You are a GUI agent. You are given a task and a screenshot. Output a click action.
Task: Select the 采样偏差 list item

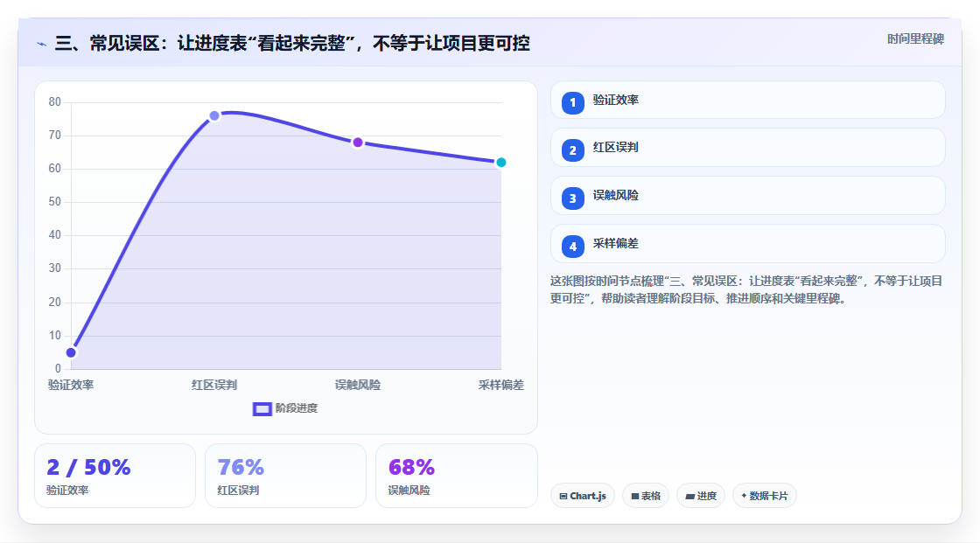point(747,244)
